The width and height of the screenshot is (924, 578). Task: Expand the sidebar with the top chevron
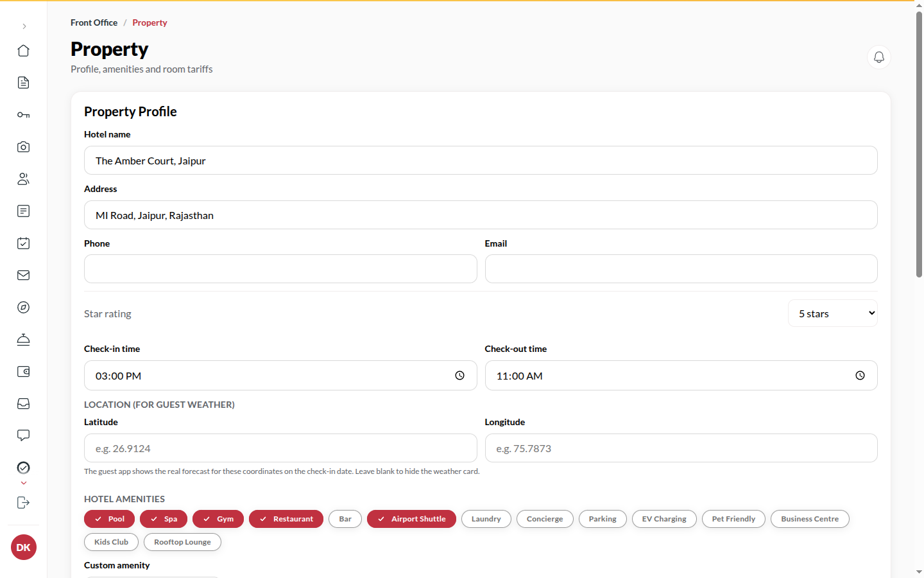24,26
